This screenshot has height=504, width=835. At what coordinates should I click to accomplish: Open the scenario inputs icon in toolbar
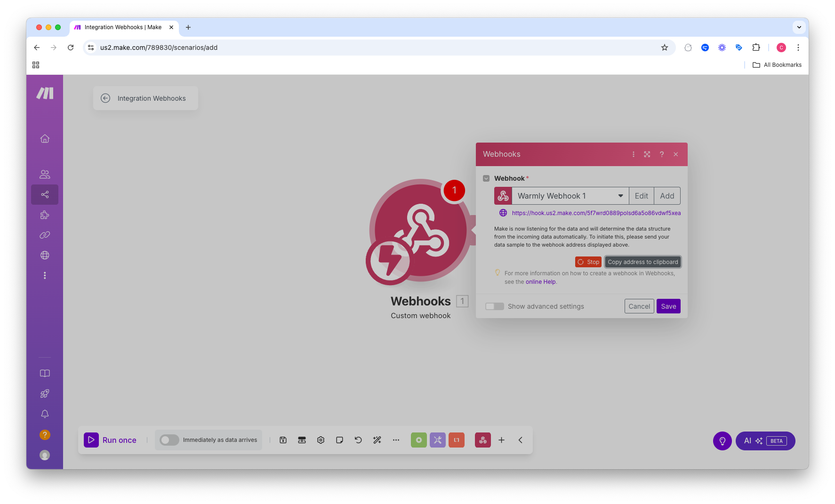coord(302,440)
